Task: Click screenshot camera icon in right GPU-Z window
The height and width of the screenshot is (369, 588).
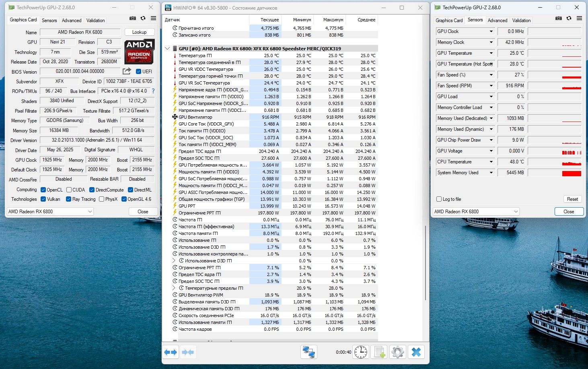Action: coord(559,18)
